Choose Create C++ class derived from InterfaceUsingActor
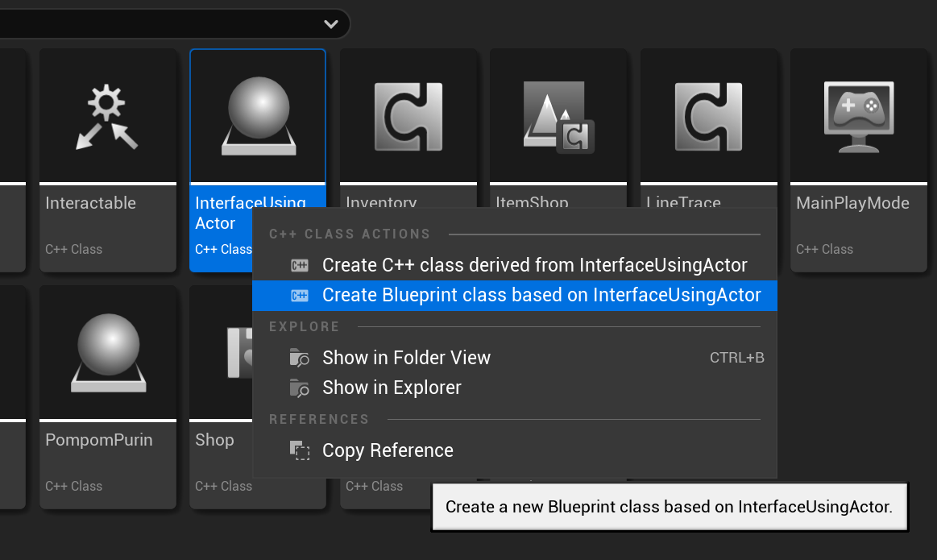The height and width of the screenshot is (560, 937). click(515, 265)
